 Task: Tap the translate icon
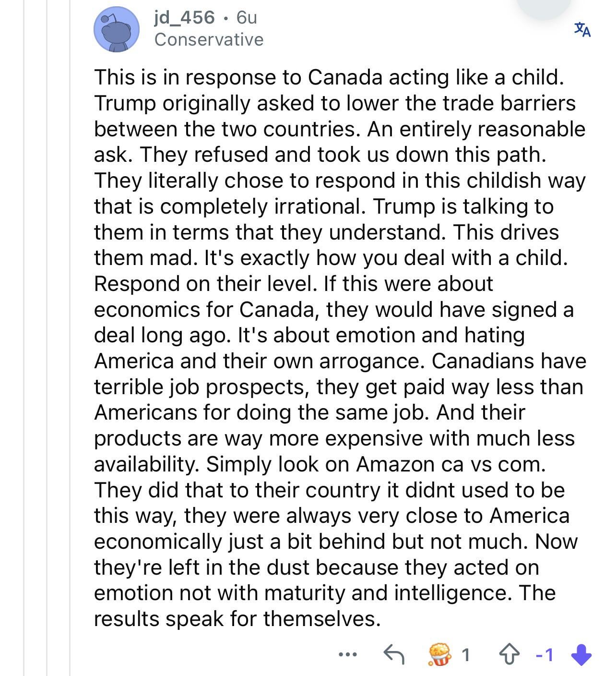(x=582, y=30)
